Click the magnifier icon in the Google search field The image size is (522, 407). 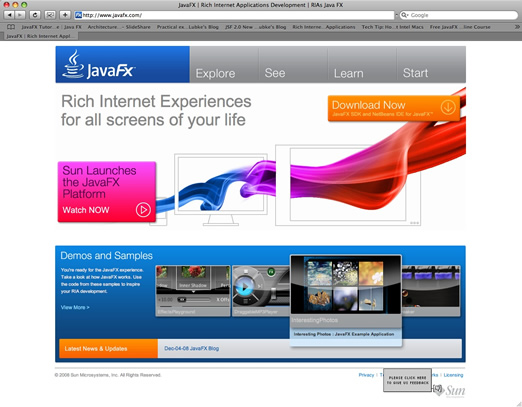coord(405,15)
